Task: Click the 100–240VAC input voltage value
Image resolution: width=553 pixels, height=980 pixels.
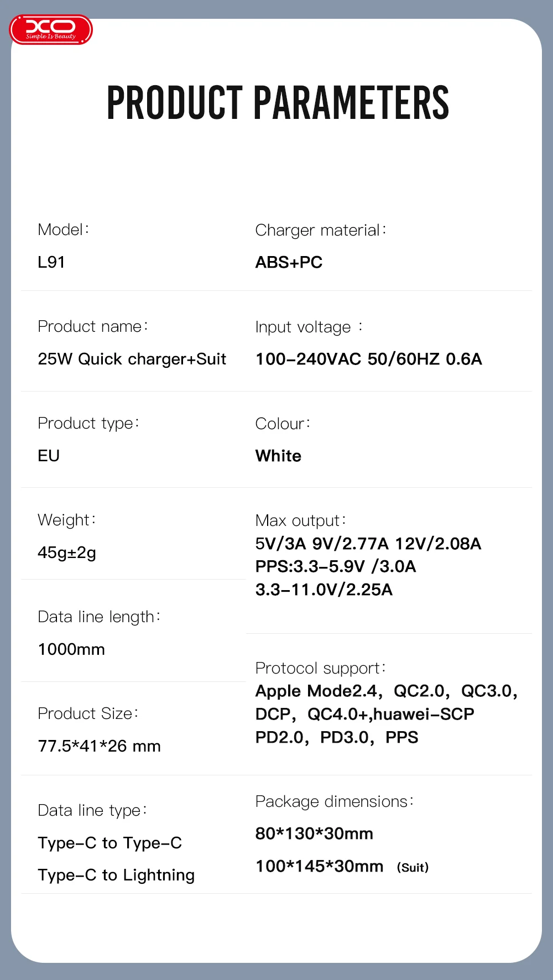Action: tap(368, 359)
